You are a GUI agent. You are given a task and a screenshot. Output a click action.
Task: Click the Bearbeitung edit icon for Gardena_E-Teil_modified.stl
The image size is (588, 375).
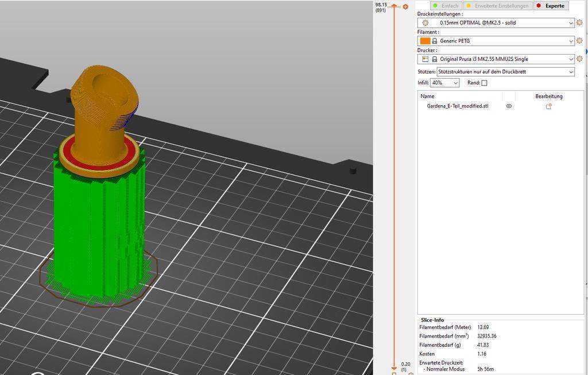pos(548,106)
